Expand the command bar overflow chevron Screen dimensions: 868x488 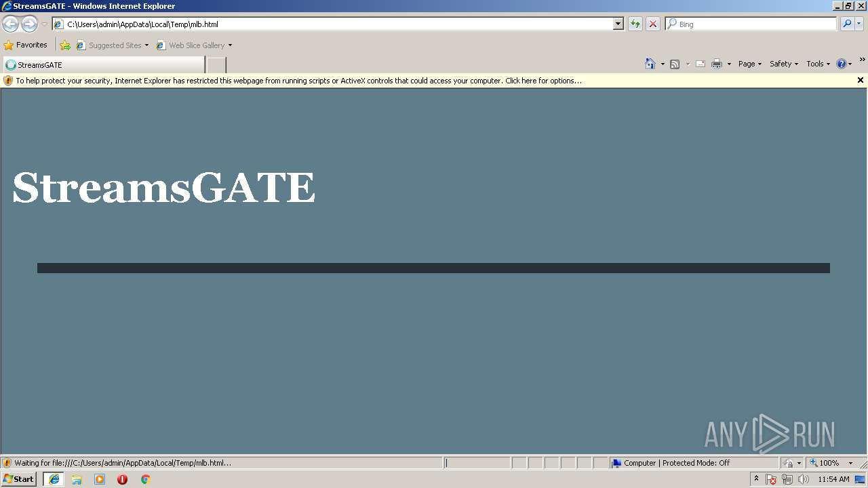863,60
